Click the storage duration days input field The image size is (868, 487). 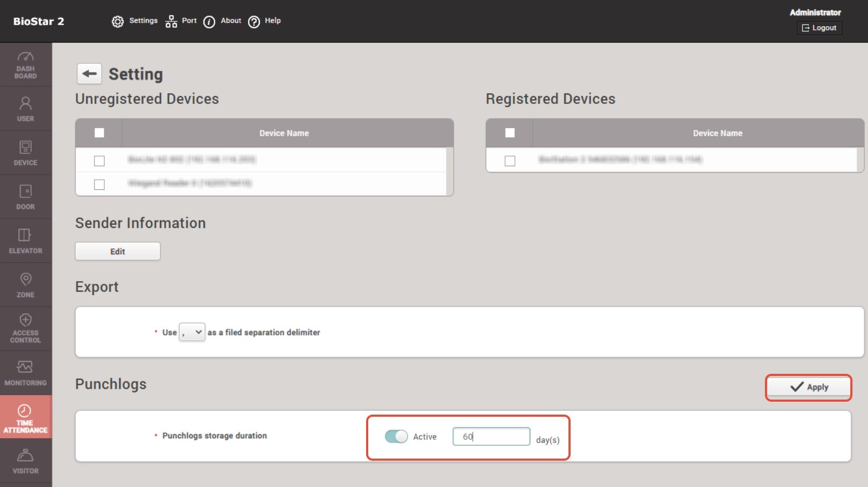click(491, 437)
